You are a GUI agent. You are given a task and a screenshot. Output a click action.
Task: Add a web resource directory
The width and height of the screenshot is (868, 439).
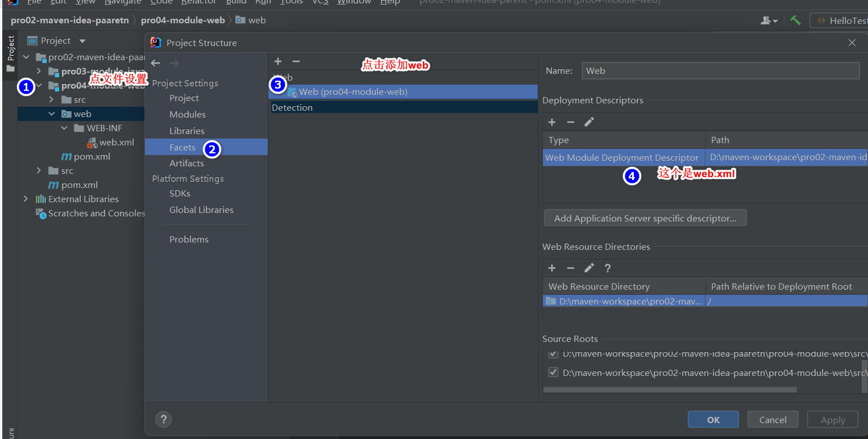552,268
